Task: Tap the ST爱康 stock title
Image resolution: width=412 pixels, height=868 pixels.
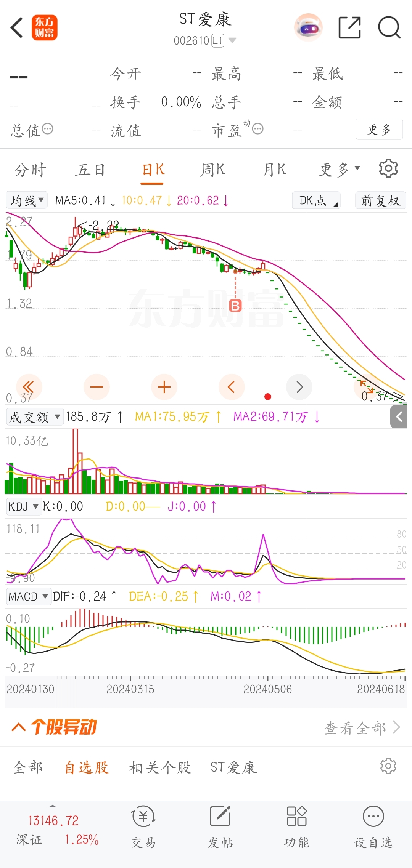Action: (x=205, y=19)
